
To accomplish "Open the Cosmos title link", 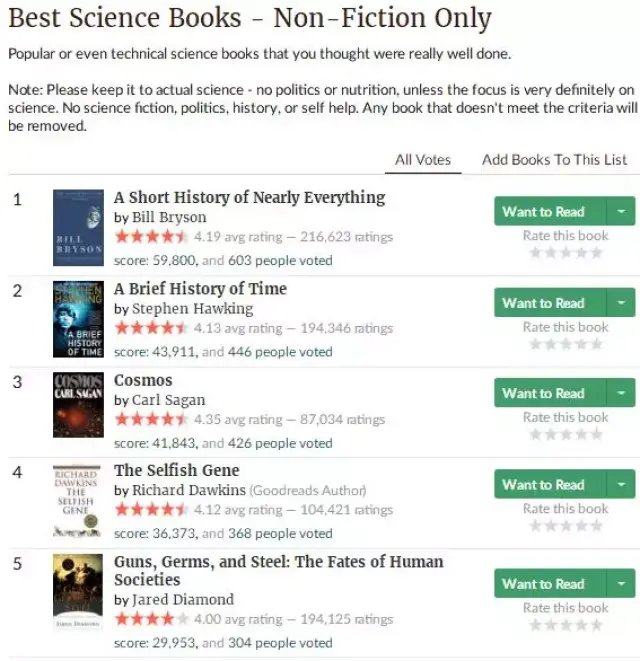I will (143, 380).
